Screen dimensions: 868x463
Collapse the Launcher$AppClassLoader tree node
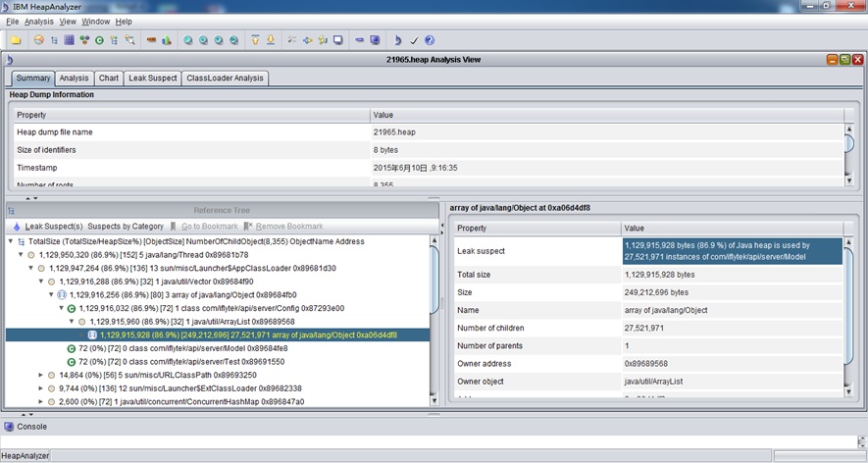tap(31, 268)
